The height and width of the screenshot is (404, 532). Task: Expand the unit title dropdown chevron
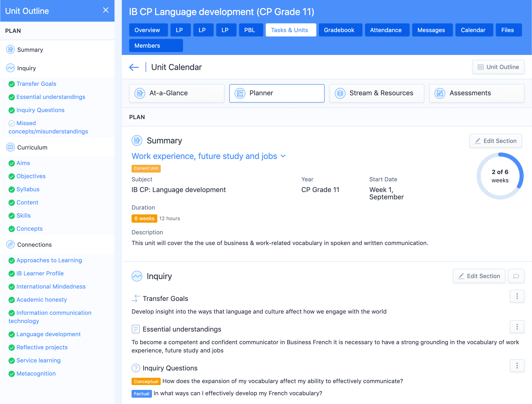click(283, 156)
